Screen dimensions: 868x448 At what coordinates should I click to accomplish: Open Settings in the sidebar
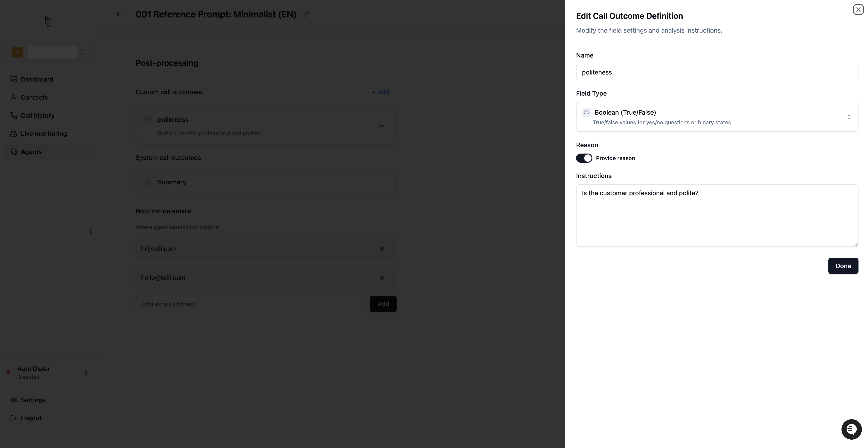point(33,400)
